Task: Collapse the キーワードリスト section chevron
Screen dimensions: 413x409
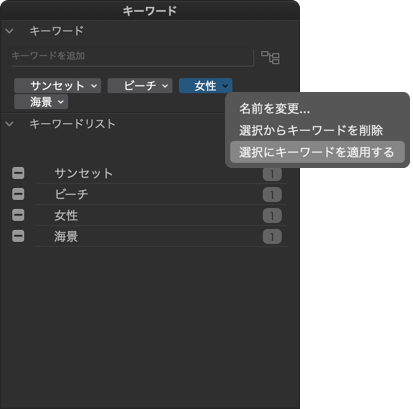Action: [x=9, y=124]
